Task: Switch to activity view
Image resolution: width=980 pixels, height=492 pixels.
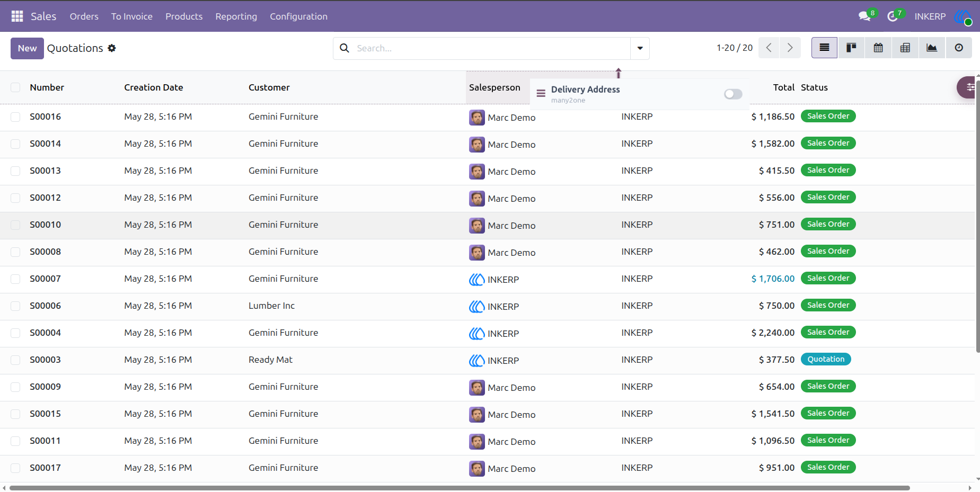Action: pyautogui.click(x=959, y=48)
